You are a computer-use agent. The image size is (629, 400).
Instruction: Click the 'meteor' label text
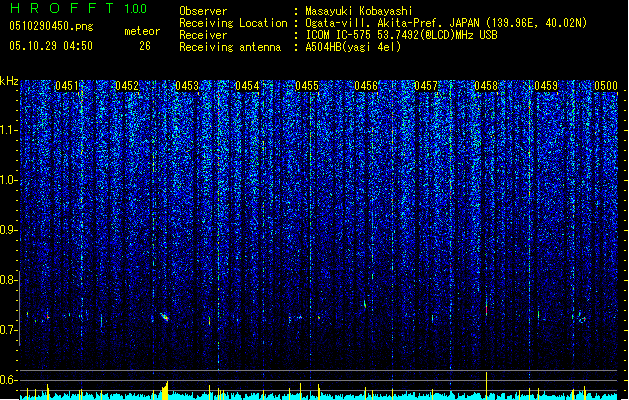(142, 31)
